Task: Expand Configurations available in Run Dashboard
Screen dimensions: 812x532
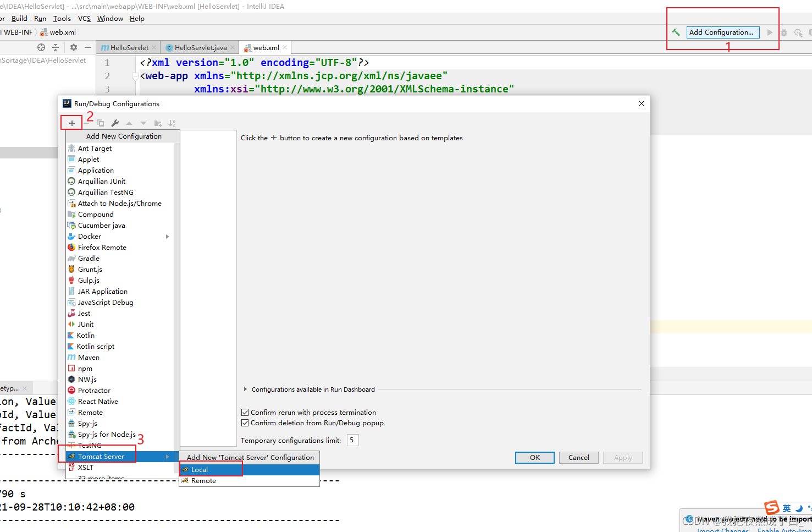Action: click(x=245, y=389)
